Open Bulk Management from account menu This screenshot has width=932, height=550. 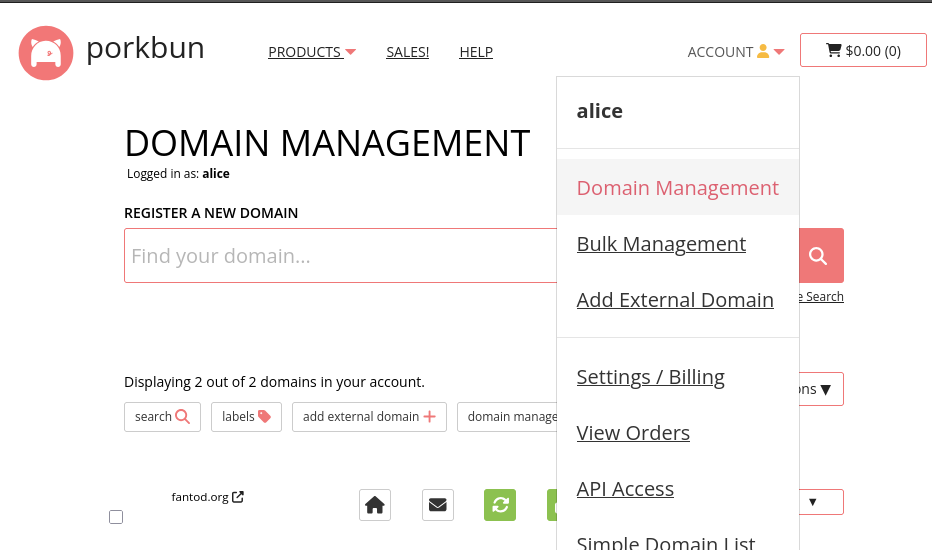click(x=661, y=244)
